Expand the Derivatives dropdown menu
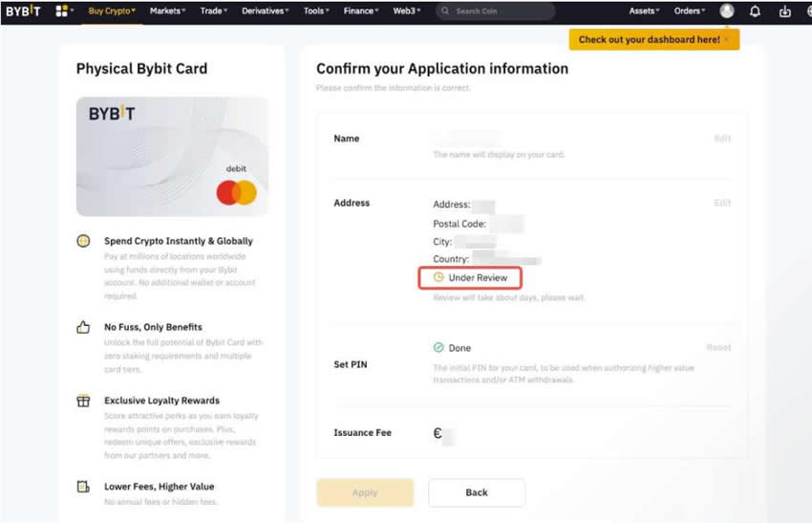This screenshot has height=523, width=812. 266,11
